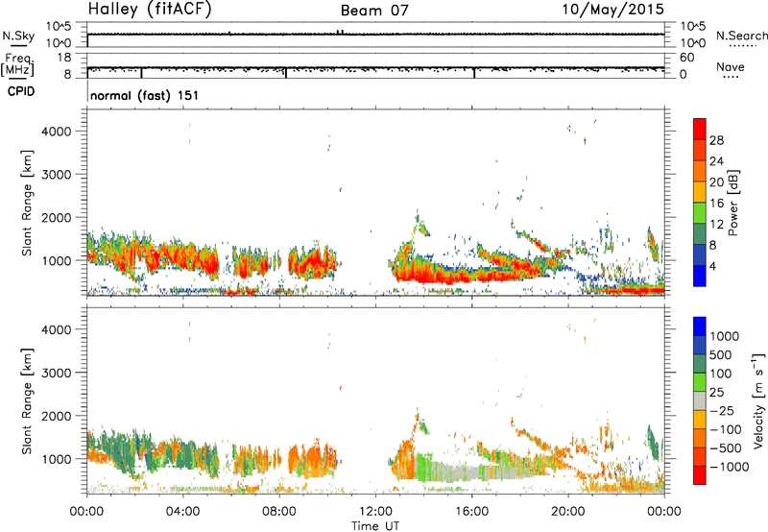Select the '16:00' time axis tick label

click(x=471, y=512)
